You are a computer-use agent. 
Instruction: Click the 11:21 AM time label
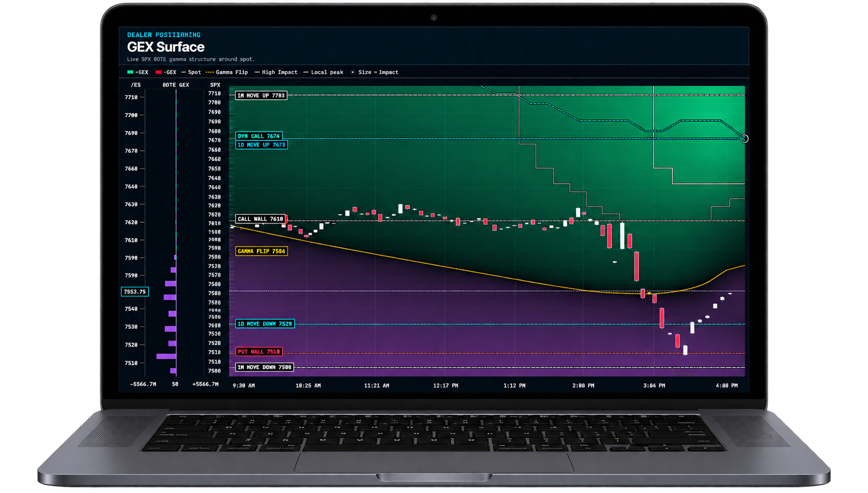pos(377,386)
